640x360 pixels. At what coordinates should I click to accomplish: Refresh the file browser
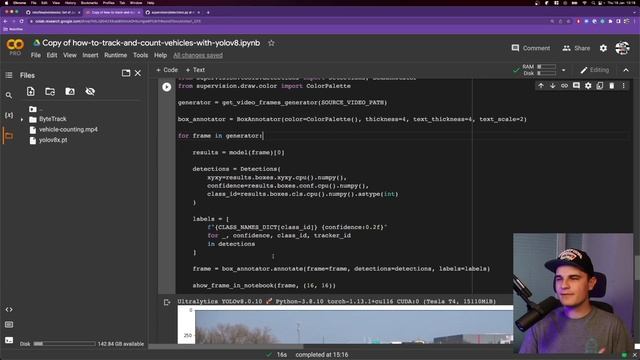(50, 91)
